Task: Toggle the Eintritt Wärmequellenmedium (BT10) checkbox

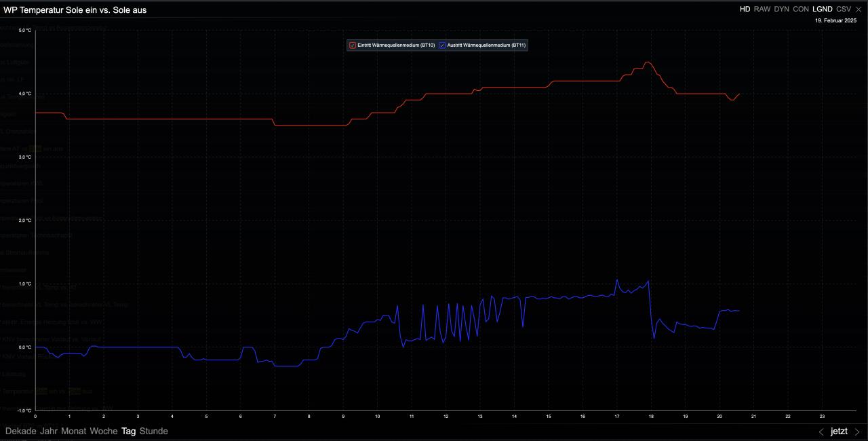Action: click(353, 45)
